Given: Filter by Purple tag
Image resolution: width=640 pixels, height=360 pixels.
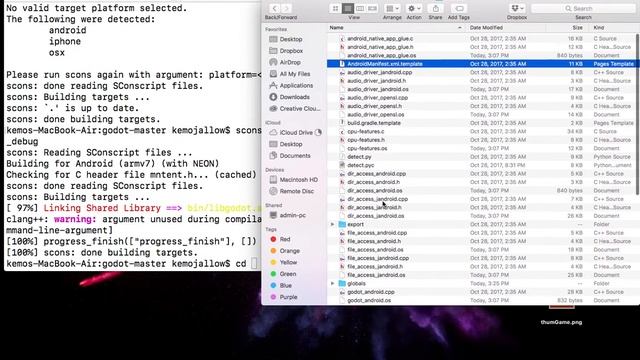Looking at the screenshot, I should click(x=288, y=297).
